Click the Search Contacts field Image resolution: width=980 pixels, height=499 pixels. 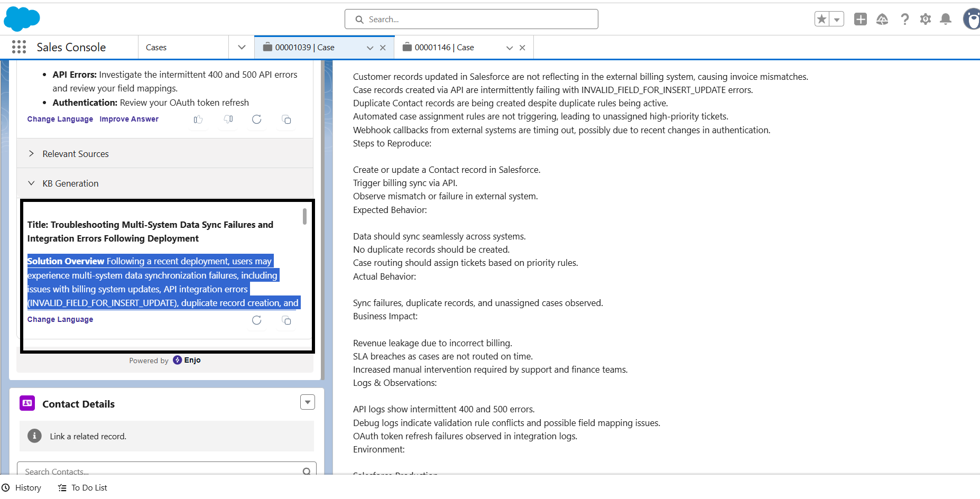(x=167, y=471)
